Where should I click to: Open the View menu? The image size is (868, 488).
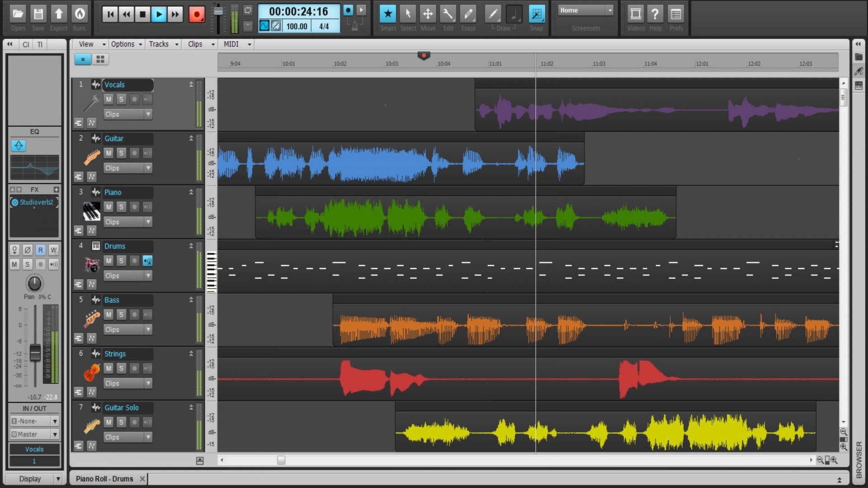(92, 44)
